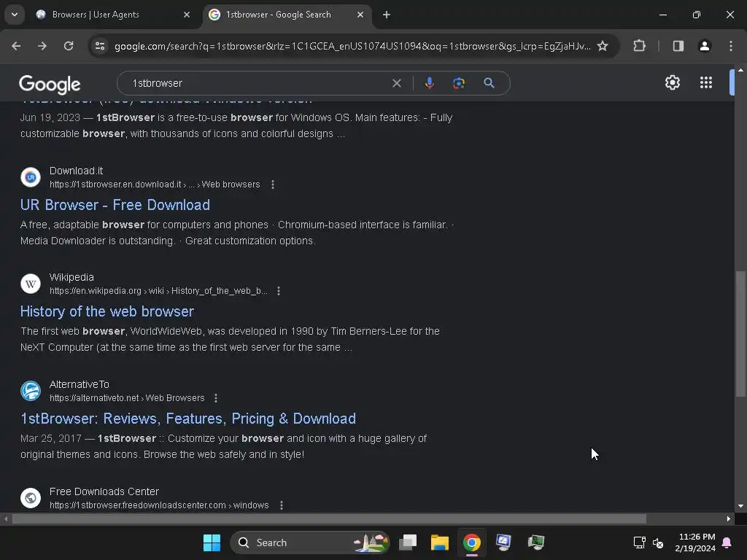Expand the Chrome tab search dropdown
This screenshot has width=747, height=560.
(x=15, y=15)
